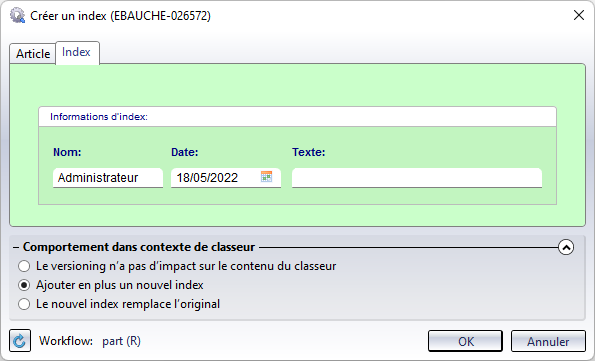Click the "part (R)" workflow link
Image resolution: width=595 pixels, height=361 pixels.
121,341
